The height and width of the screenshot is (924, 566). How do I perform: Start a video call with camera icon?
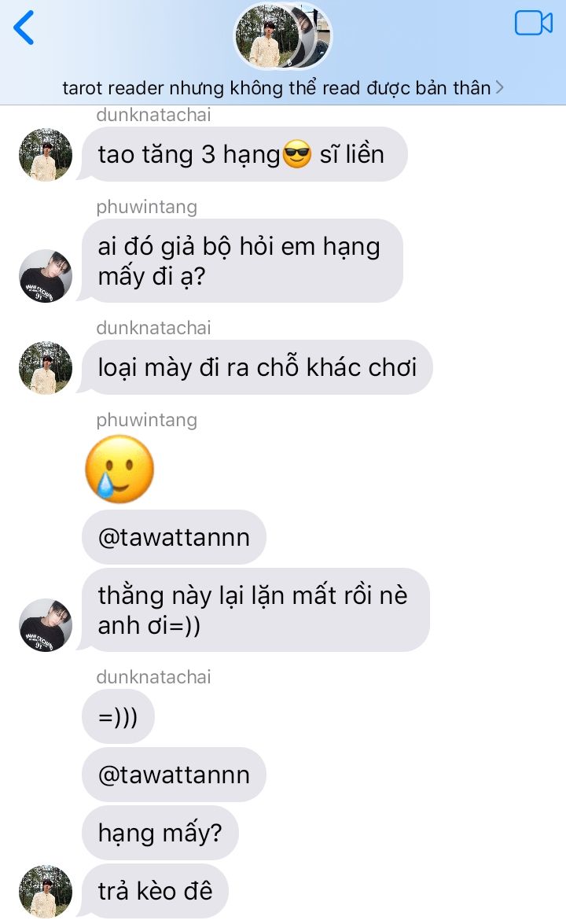(533, 24)
